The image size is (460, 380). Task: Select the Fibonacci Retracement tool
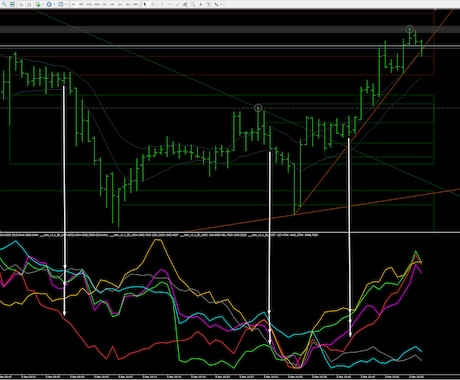[x=193, y=4]
